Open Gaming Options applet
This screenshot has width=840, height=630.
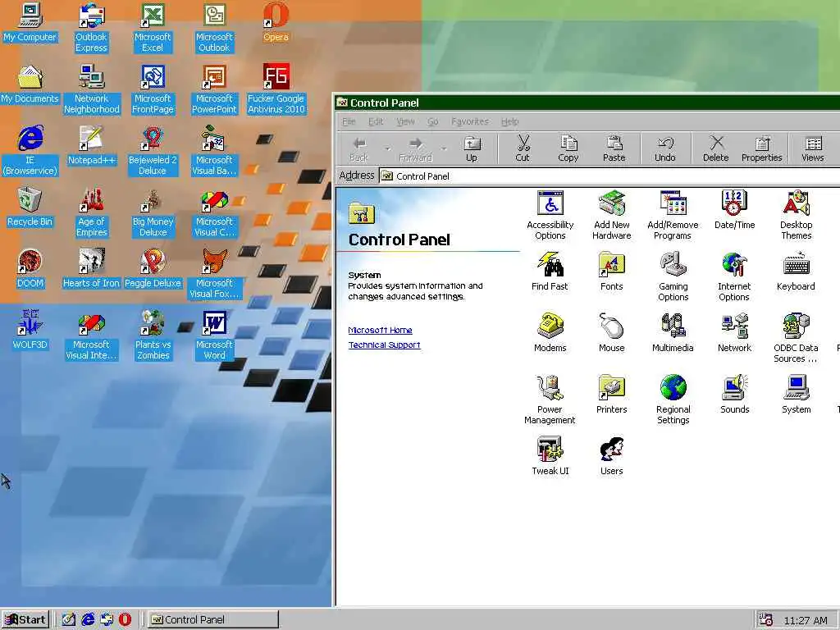[x=673, y=276]
